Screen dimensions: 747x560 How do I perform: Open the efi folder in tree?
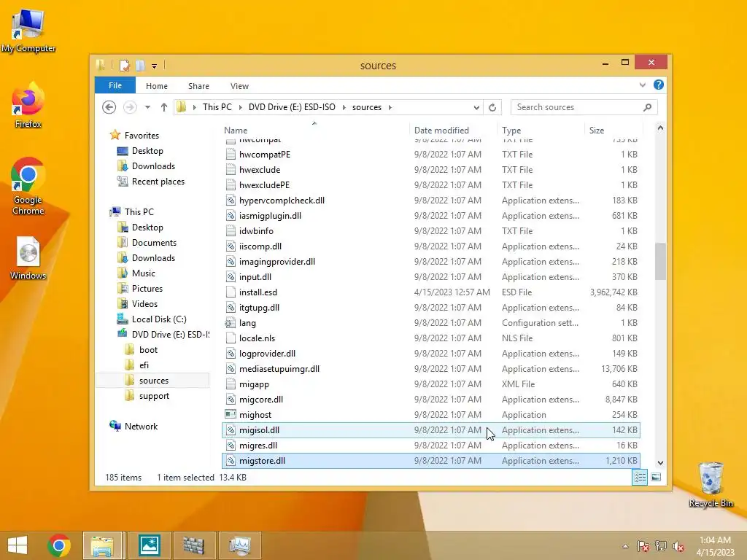pos(144,365)
